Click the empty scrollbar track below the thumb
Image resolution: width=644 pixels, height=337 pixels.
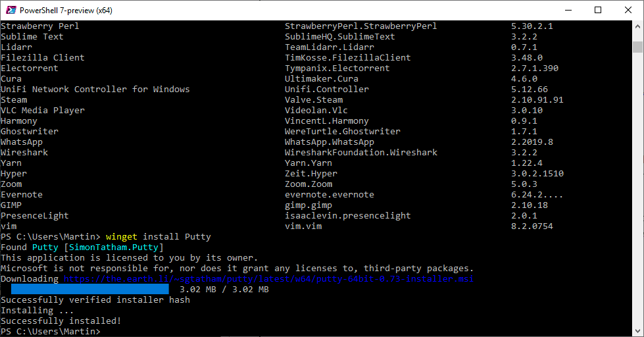637,197
